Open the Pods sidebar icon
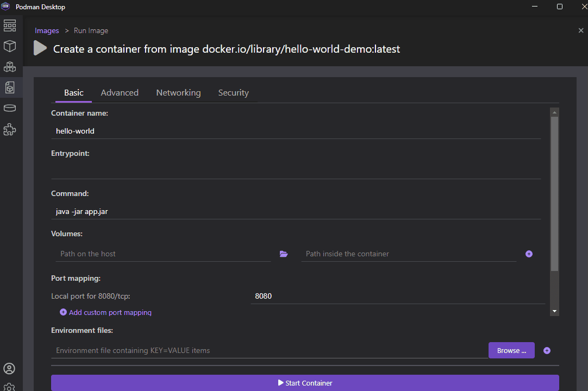This screenshot has width=588, height=391. (x=10, y=67)
